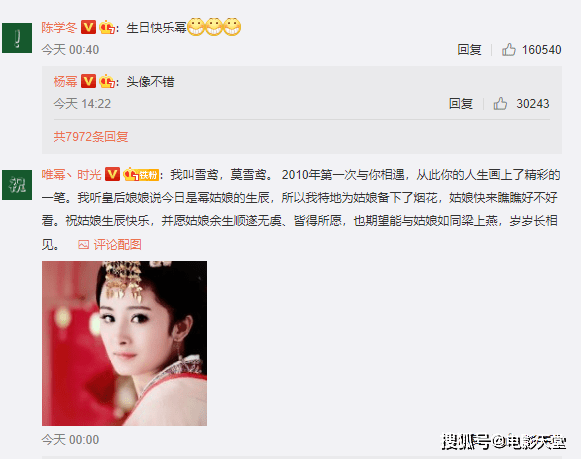Reply to 杨幂's comment via 回复
This screenshot has width=581, height=459.
(x=461, y=104)
